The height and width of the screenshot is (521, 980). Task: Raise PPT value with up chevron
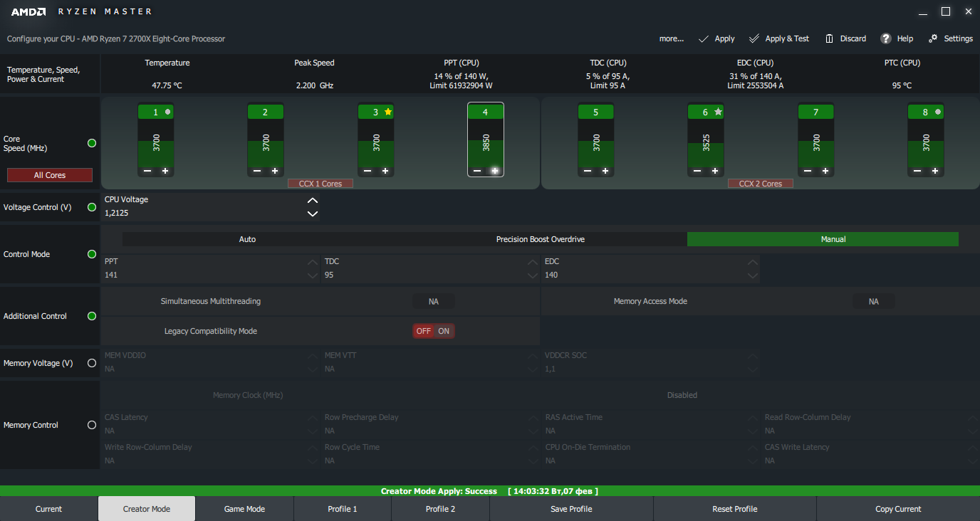pos(312,263)
